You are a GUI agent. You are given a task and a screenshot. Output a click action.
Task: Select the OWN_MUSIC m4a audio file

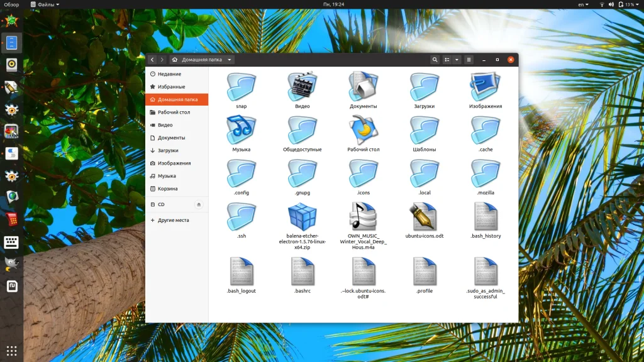click(363, 217)
